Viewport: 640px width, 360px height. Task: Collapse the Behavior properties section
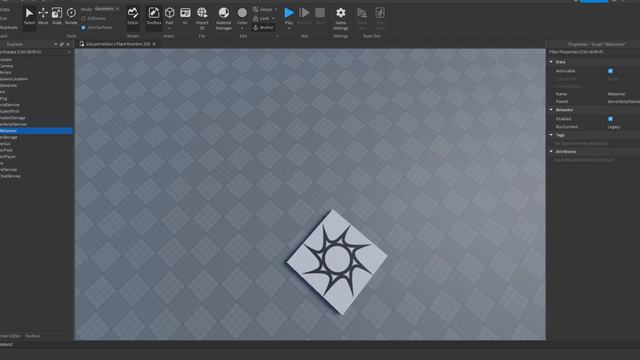pyautogui.click(x=551, y=110)
